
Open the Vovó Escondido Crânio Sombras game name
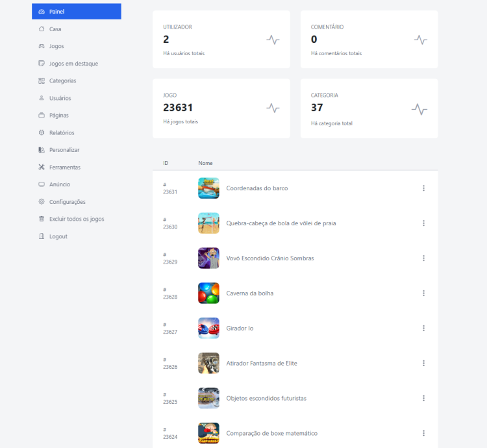(x=269, y=258)
